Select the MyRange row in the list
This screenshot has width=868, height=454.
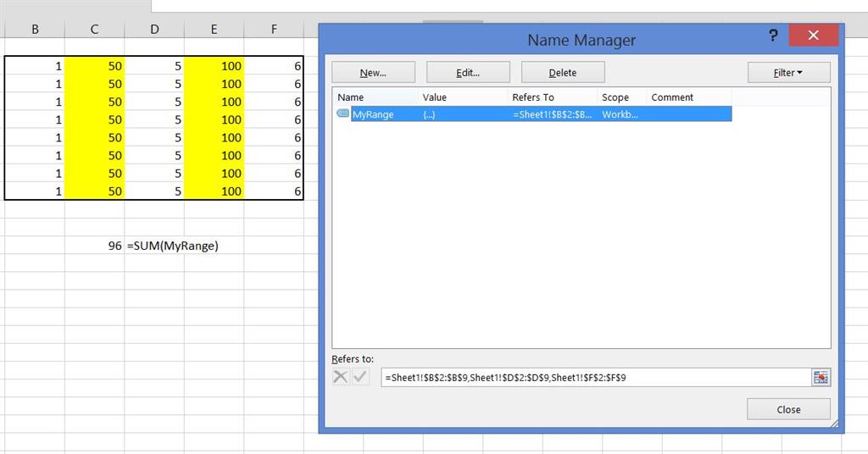(x=534, y=114)
